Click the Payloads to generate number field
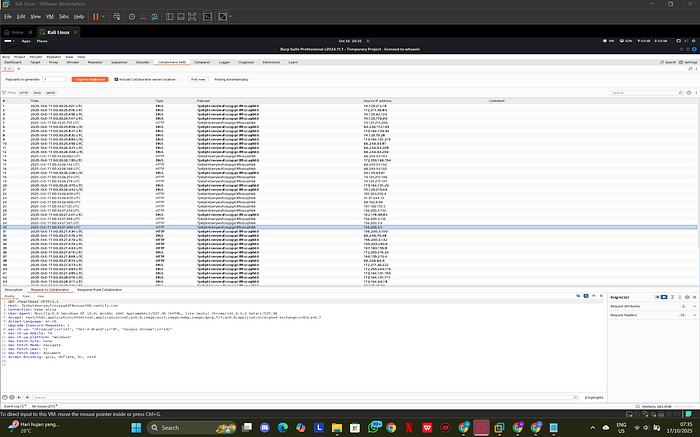 pyautogui.click(x=55, y=79)
